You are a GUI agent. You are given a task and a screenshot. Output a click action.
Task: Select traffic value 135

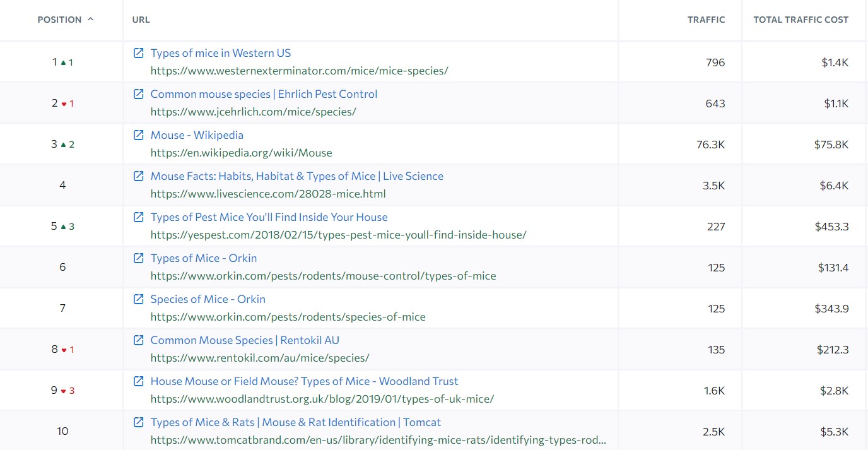[x=717, y=350]
